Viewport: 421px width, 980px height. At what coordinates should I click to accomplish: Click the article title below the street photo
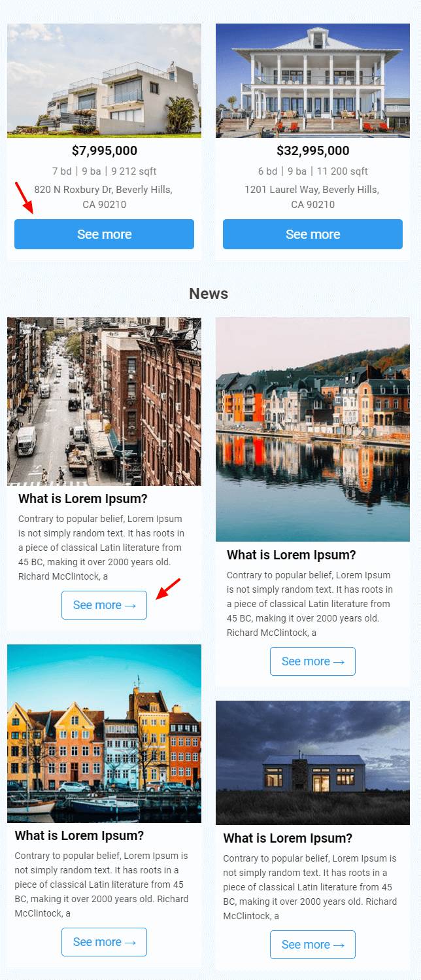(83, 499)
